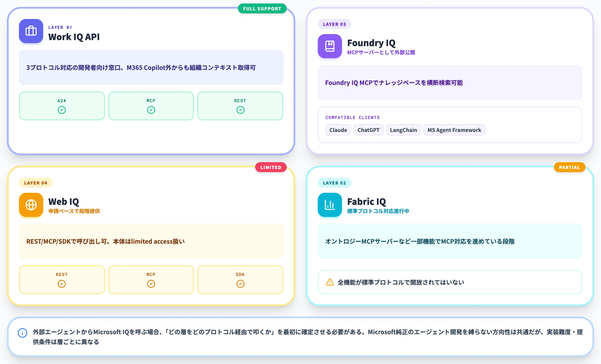Click the COMPATIBLE CLIENTS label

[353, 118]
